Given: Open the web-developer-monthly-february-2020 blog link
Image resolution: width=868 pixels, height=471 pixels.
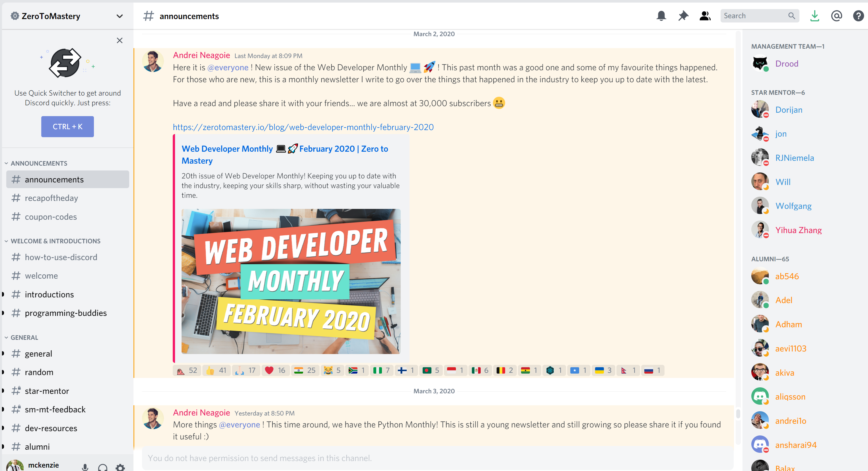Looking at the screenshot, I should (303, 127).
